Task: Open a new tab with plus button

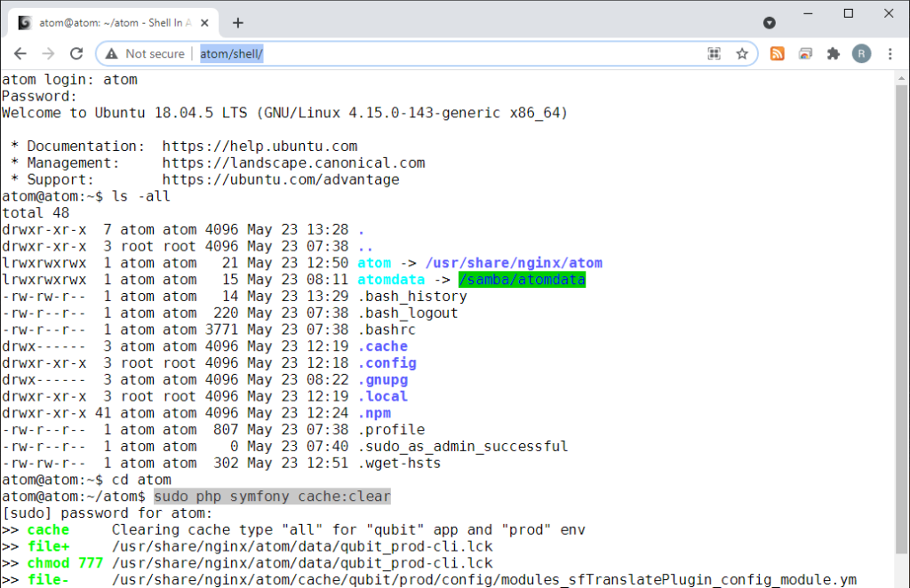Action: [238, 23]
